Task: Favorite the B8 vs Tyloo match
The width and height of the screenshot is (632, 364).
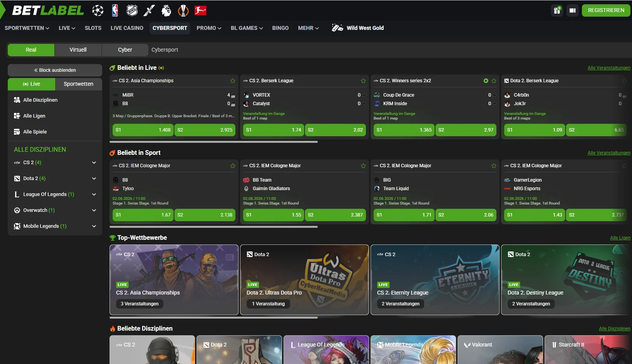Action: point(233,166)
